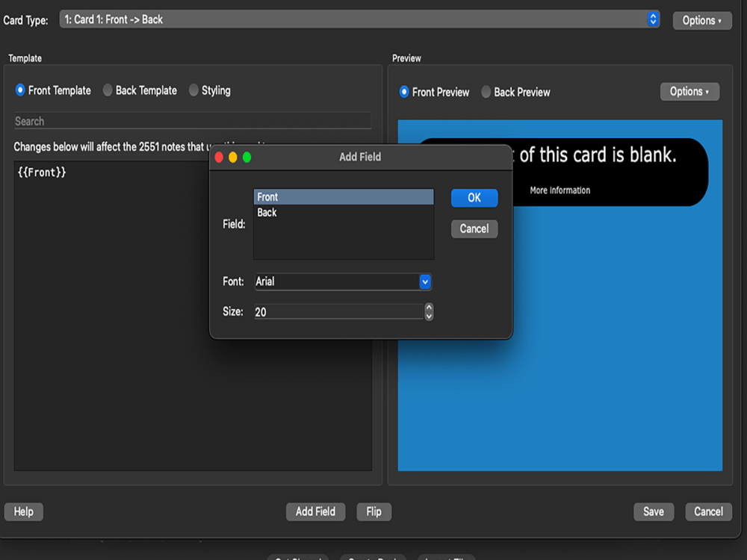Open Help for the card editor
747x560 pixels.
click(23, 511)
